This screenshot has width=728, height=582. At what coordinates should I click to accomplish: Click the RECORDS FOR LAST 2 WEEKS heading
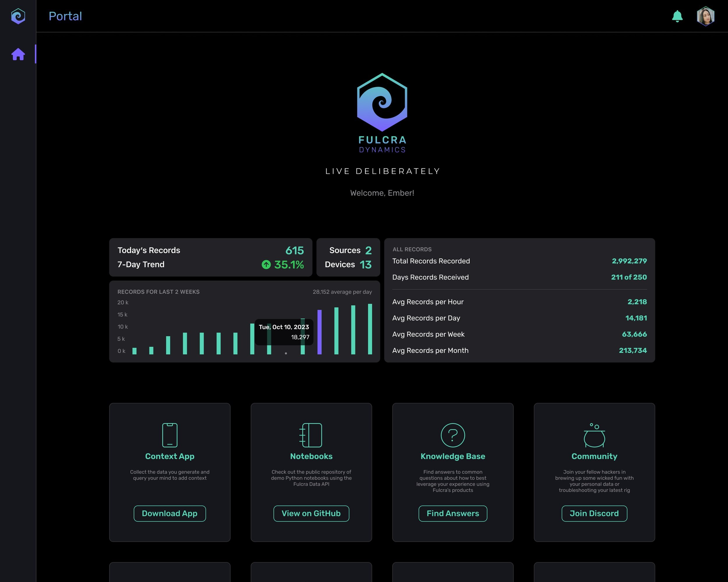coord(158,292)
